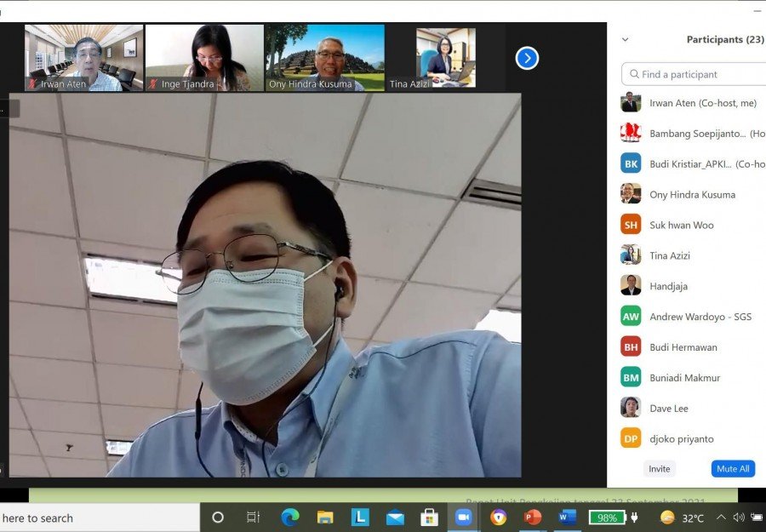Open Microsoft Edge in taskbar
766x532 pixels.
pyautogui.click(x=290, y=518)
